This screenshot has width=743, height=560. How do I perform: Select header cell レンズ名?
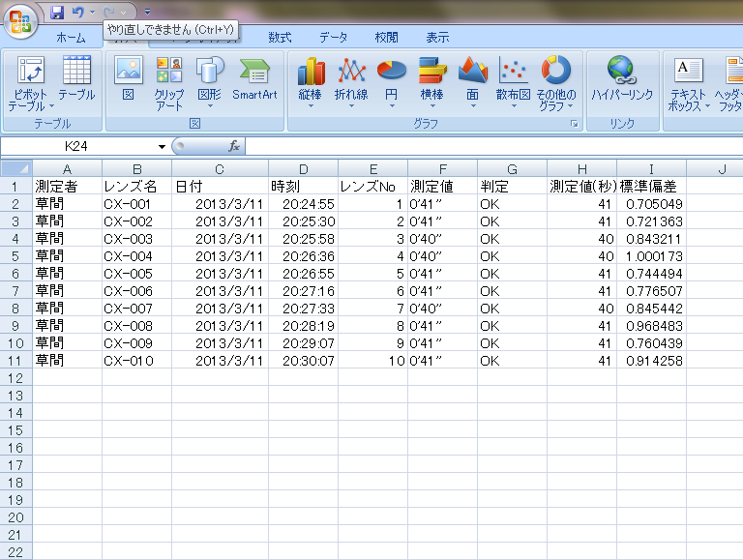pyautogui.click(x=137, y=187)
